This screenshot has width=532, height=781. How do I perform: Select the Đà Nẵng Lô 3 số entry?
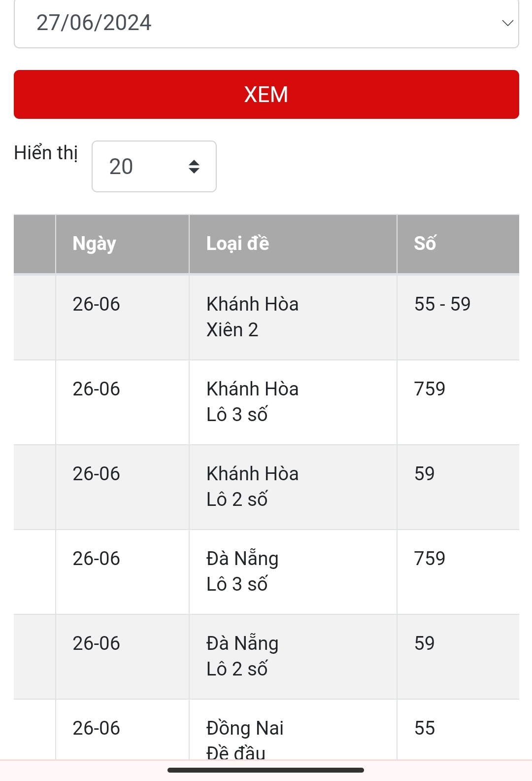242,571
